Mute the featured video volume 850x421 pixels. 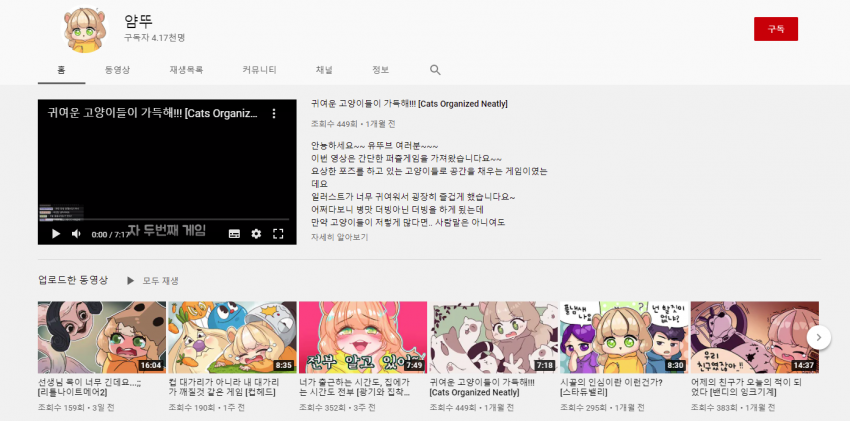tap(76, 234)
